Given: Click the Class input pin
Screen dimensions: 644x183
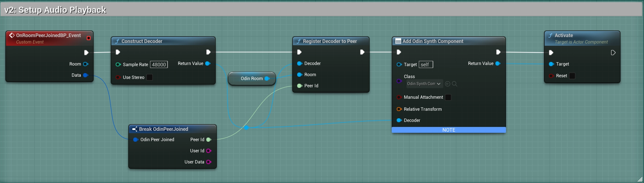Looking at the screenshot, I should point(399,81).
